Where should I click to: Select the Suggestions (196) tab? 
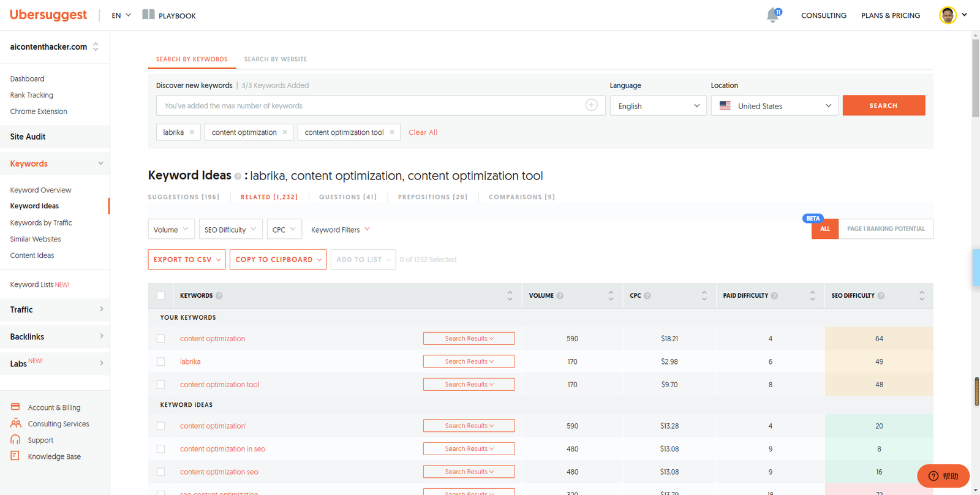click(184, 197)
